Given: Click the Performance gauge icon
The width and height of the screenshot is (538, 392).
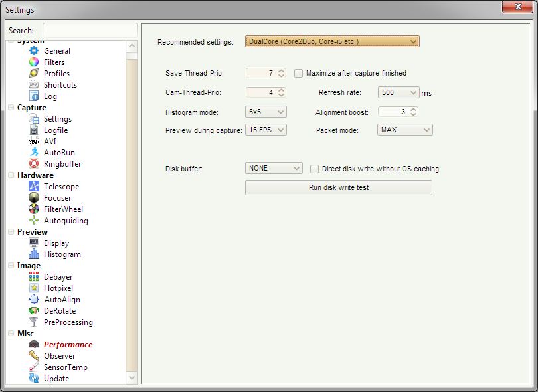Looking at the screenshot, I should point(34,345).
